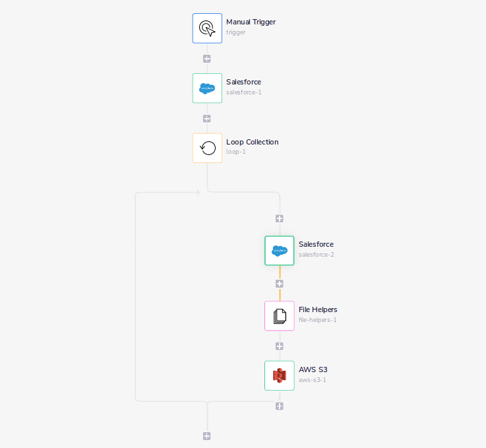Add step between Manual Trigger and Salesforce
This screenshot has width=486, height=448.
tap(207, 59)
